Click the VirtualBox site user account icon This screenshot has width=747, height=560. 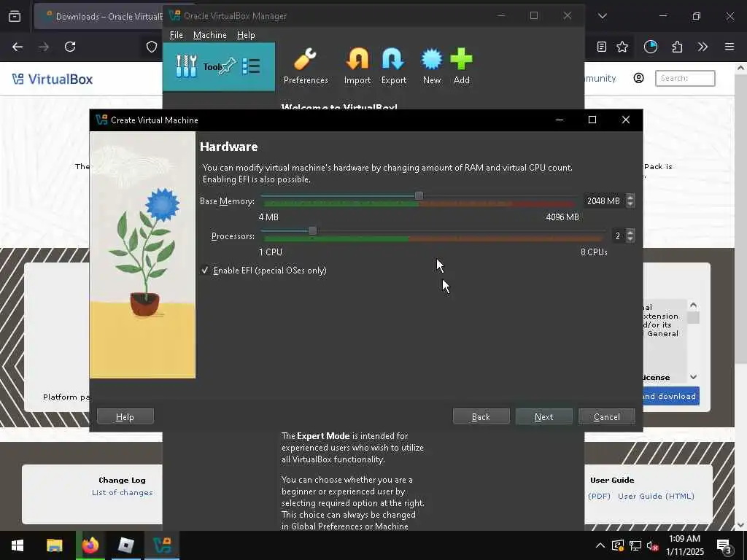pyautogui.click(x=638, y=78)
